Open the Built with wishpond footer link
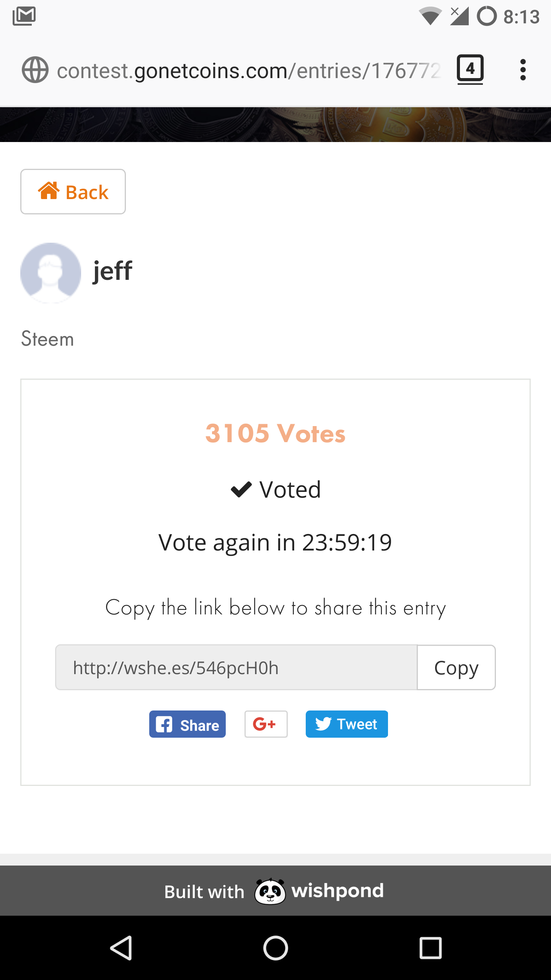 tap(274, 891)
